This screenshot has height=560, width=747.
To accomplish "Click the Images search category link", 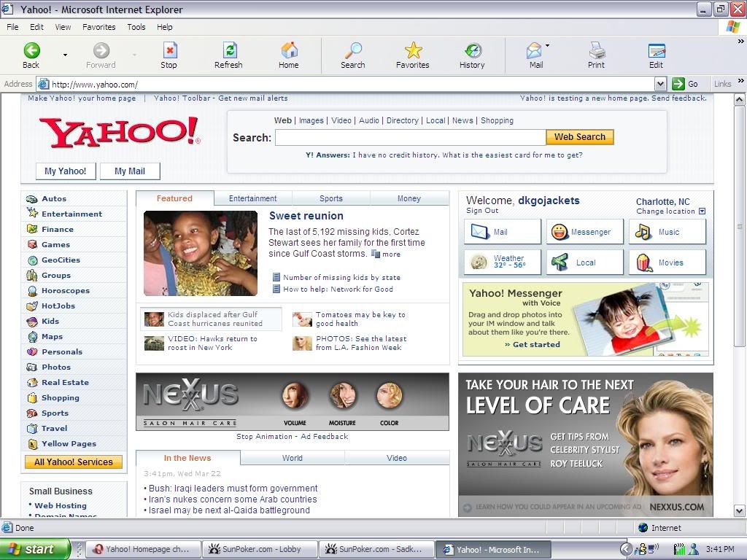I will coord(311,120).
